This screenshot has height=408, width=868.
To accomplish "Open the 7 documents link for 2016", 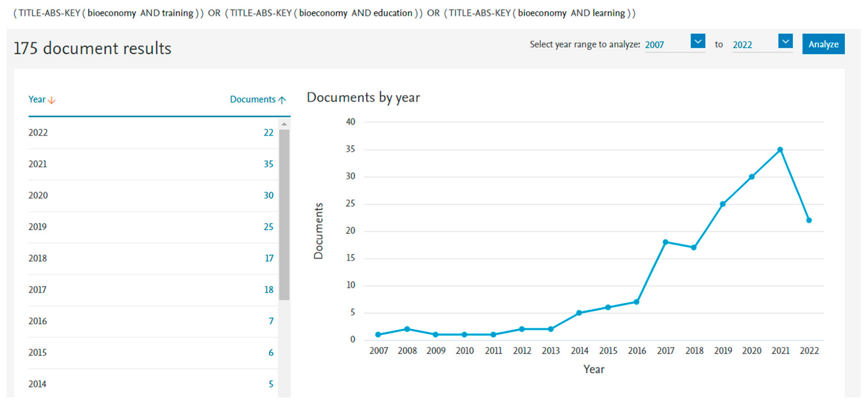I will coord(271,321).
